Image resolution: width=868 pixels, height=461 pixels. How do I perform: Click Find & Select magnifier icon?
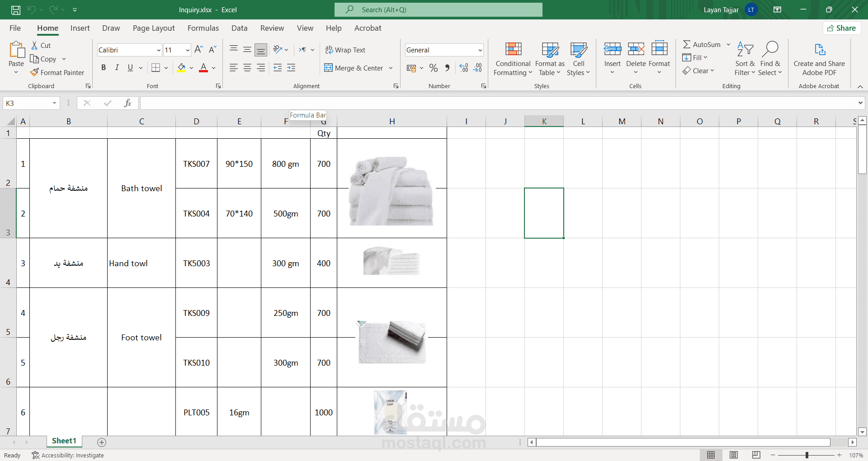point(770,49)
